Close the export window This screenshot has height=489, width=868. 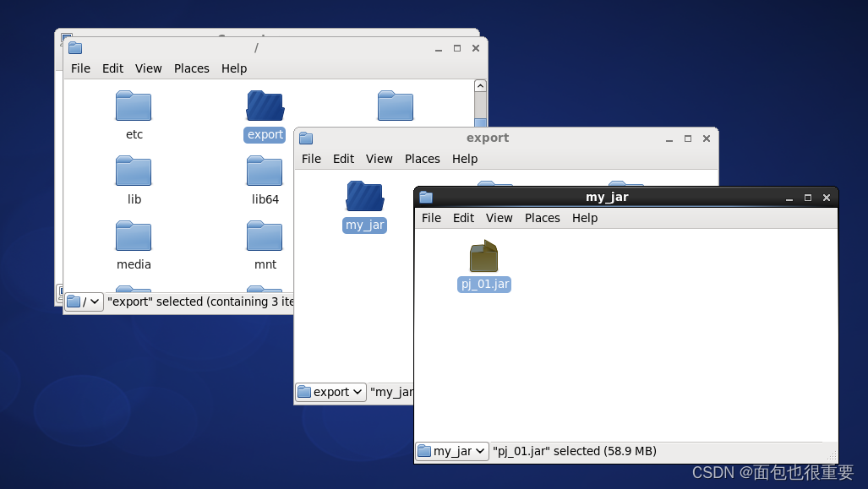[x=707, y=139]
